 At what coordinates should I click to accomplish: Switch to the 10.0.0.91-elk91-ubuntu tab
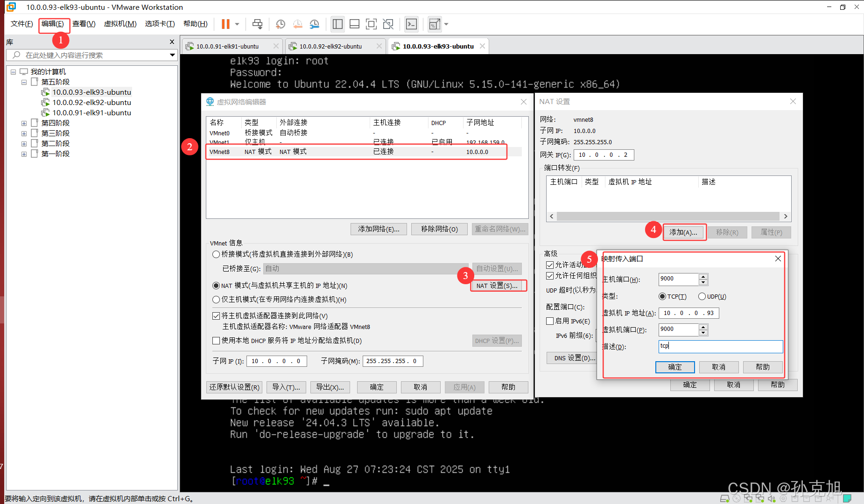coord(227,46)
